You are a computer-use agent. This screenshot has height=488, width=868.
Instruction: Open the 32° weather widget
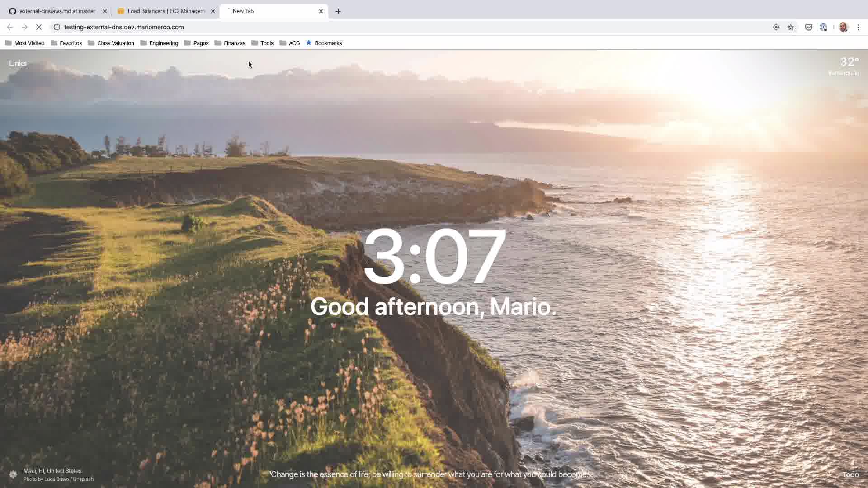click(x=849, y=63)
